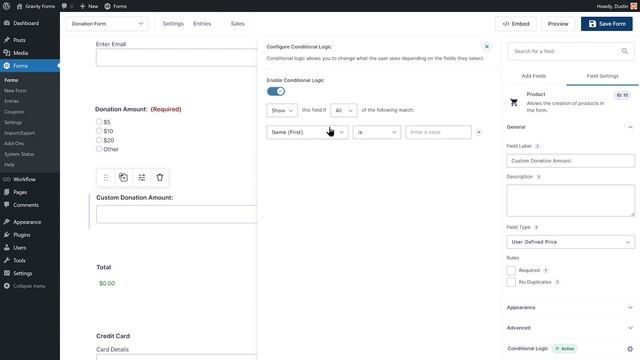The height and width of the screenshot is (360, 640).
Task: Toggle Enable Conditional Logic switch
Action: coord(276,91)
